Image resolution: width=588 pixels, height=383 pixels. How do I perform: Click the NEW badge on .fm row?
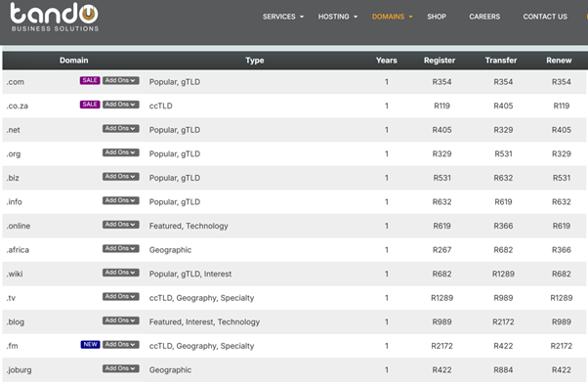click(91, 345)
